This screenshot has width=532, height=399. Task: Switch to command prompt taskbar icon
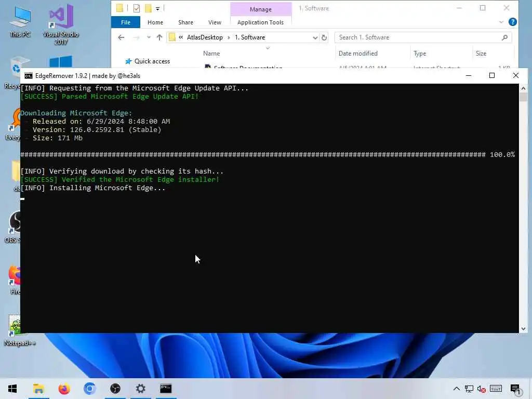166,389
